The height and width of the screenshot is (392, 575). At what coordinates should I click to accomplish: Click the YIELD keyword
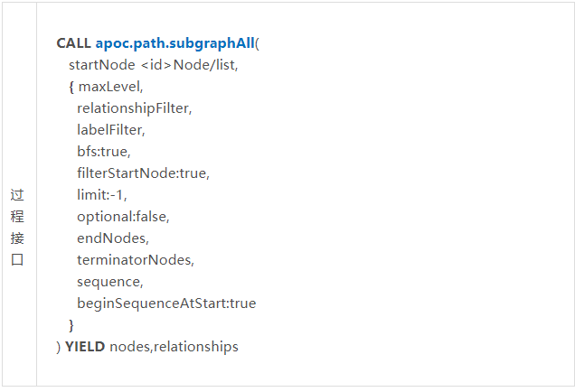pos(85,347)
